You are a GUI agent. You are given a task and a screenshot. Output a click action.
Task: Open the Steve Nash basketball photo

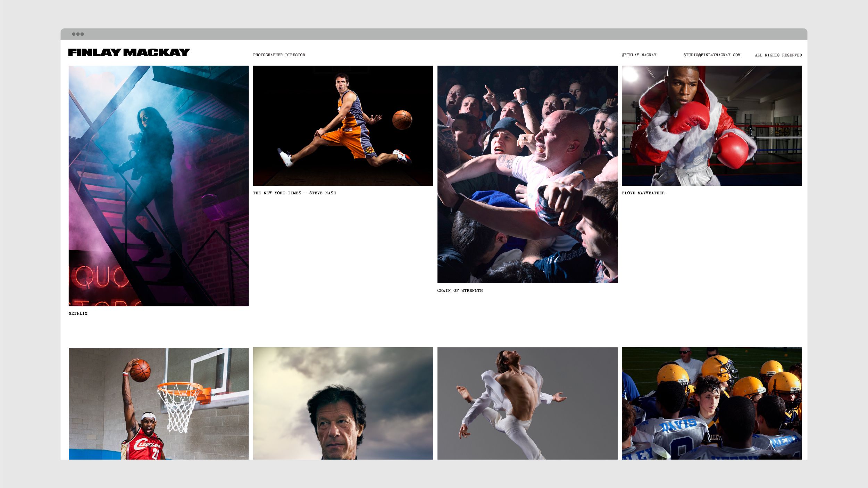343,126
